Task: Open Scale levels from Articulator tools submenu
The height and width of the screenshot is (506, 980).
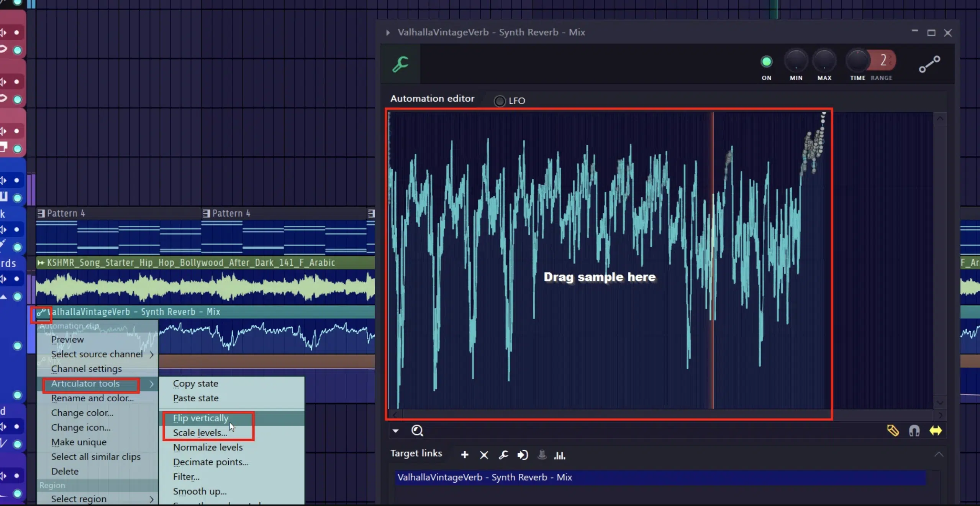Action: click(x=200, y=432)
